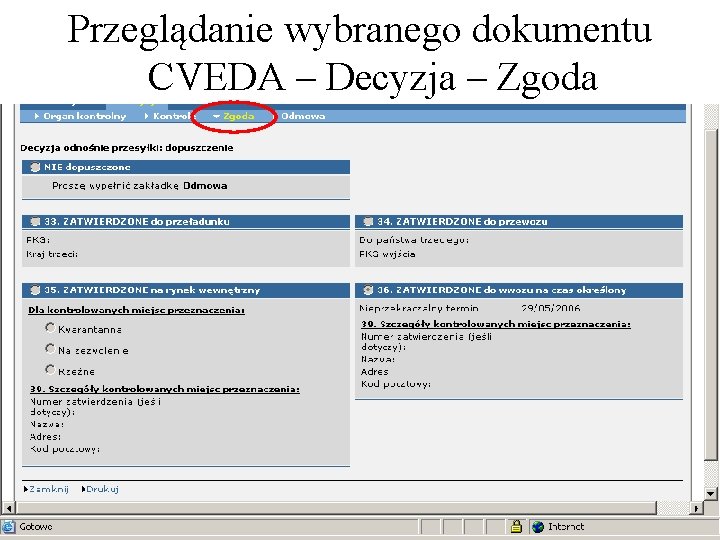Click 'PKG wyjścia' label

pyautogui.click(x=387, y=254)
